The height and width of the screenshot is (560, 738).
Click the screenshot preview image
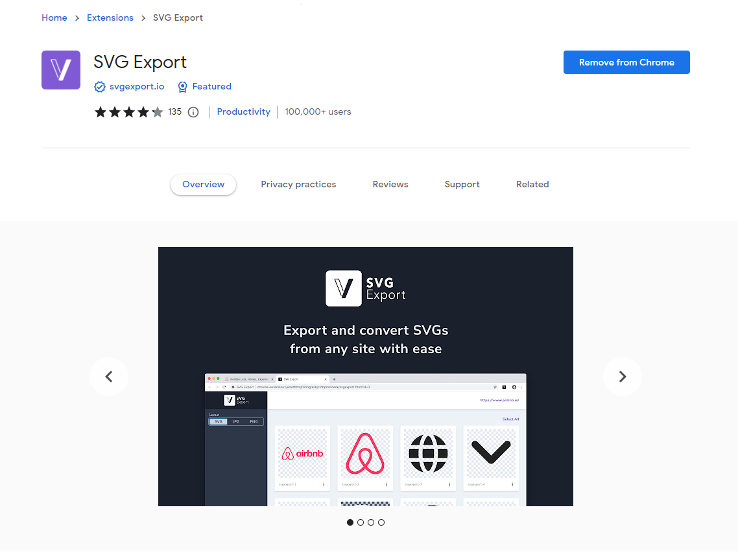(366, 377)
